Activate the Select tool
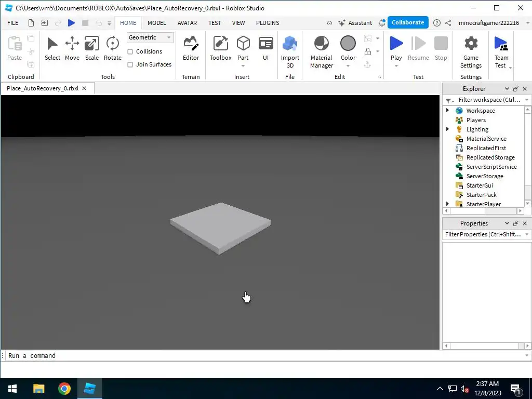The width and height of the screenshot is (532, 399). (x=52, y=49)
